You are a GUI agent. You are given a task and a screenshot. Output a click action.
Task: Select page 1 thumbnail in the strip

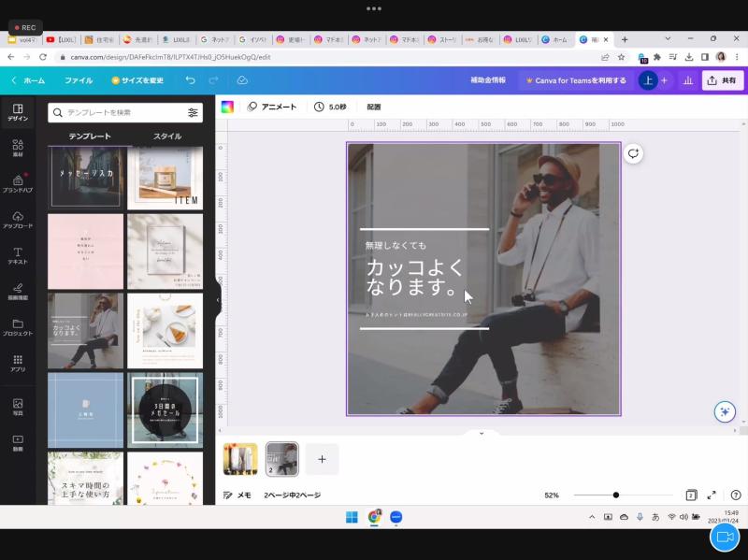240,459
